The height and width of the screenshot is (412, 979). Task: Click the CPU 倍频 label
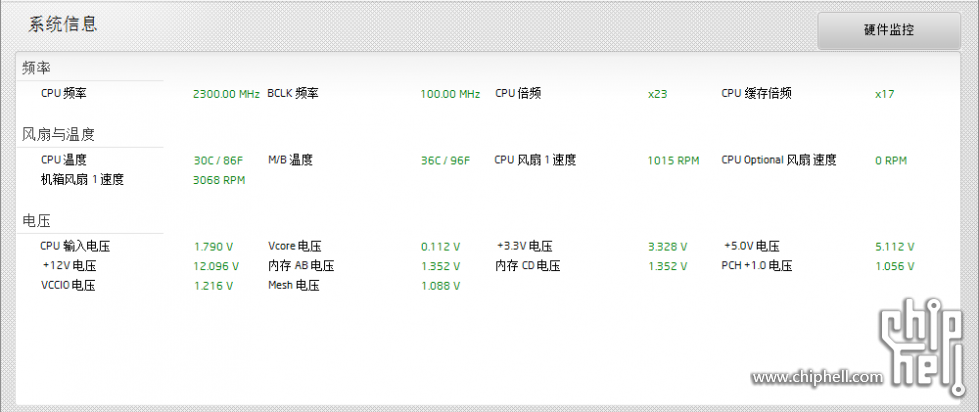coord(518,94)
